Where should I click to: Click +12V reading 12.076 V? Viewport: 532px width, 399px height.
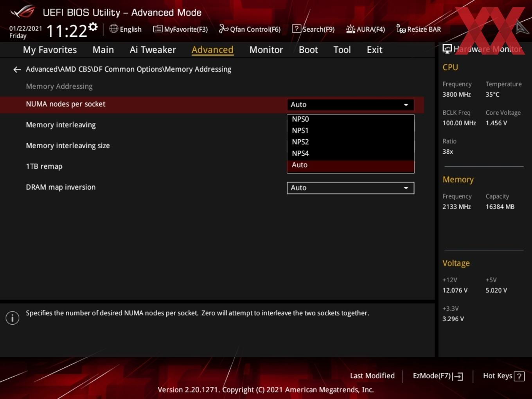point(455,290)
